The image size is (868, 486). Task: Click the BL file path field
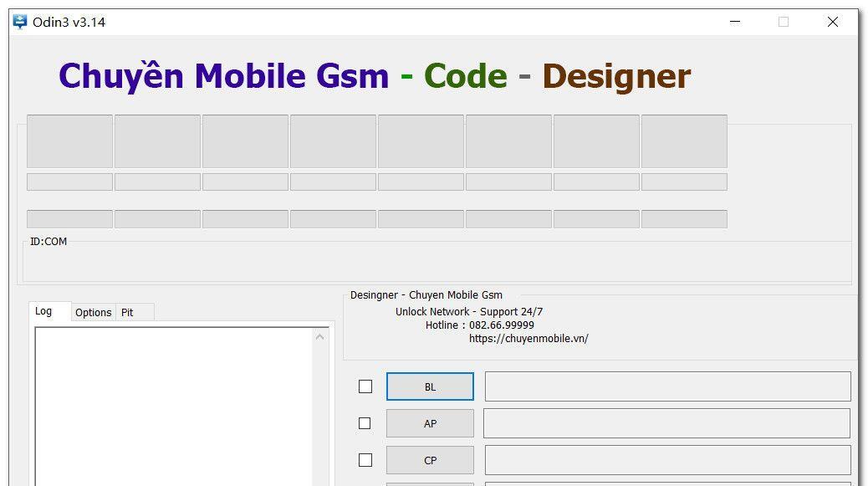[667, 386]
